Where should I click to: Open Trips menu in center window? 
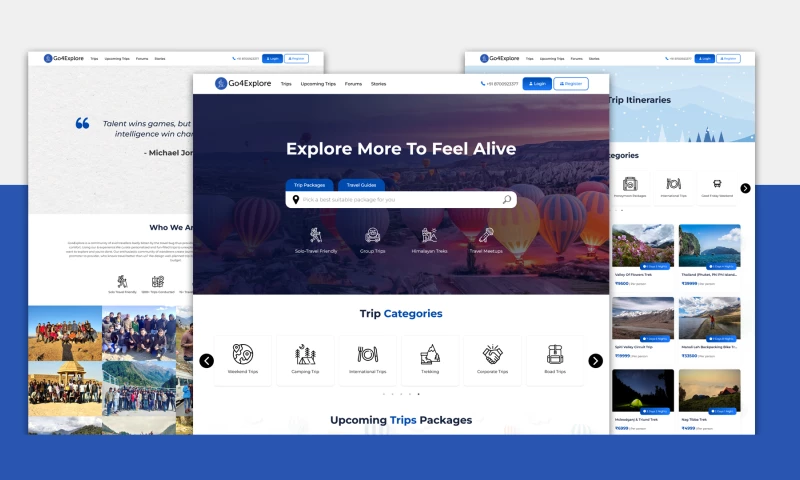286,84
